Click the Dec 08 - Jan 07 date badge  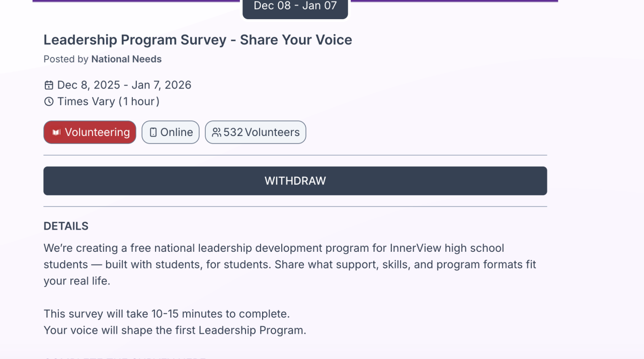click(x=295, y=7)
